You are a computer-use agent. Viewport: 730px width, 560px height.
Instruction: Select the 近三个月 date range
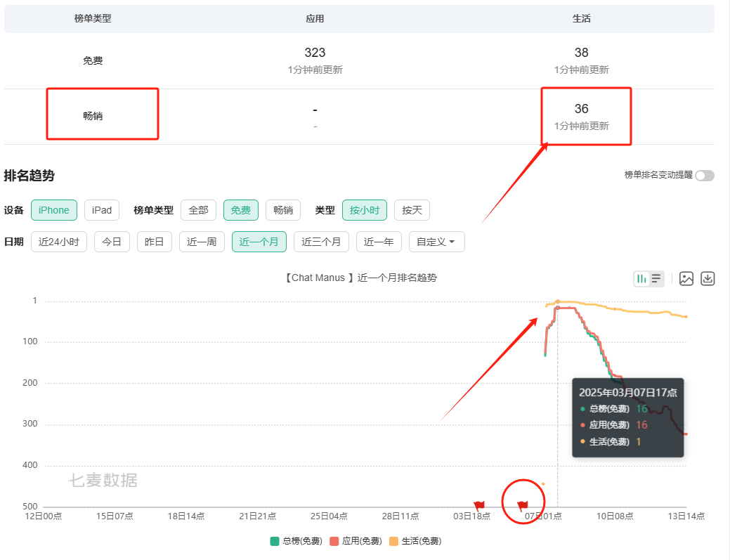click(321, 242)
